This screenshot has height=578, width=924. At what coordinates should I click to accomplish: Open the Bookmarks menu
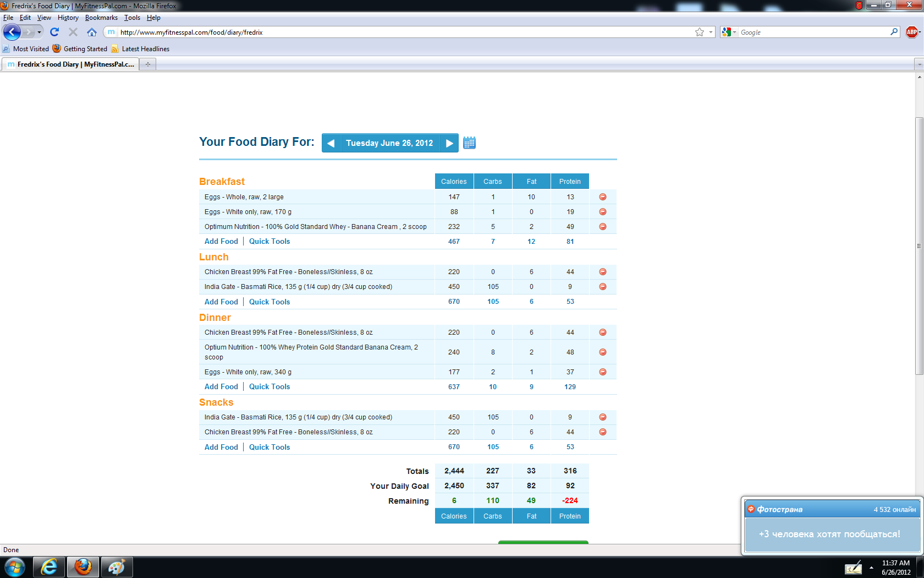(x=101, y=18)
